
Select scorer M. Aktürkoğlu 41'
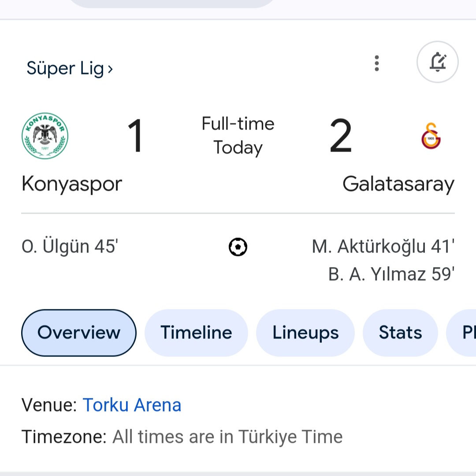[383, 247]
